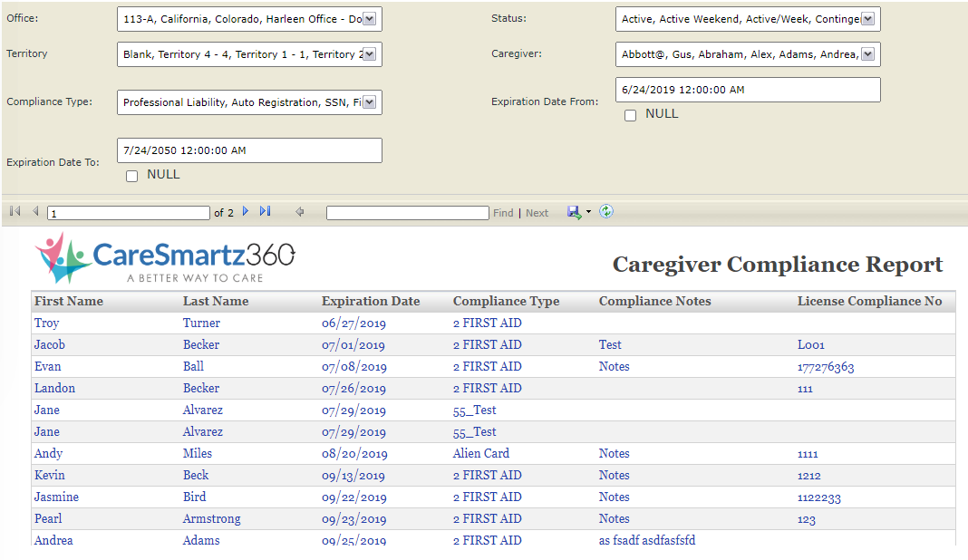This screenshot has width=968, height=560.
Task: Open the Caregiver selection dropdown
Action: (867, 54)
